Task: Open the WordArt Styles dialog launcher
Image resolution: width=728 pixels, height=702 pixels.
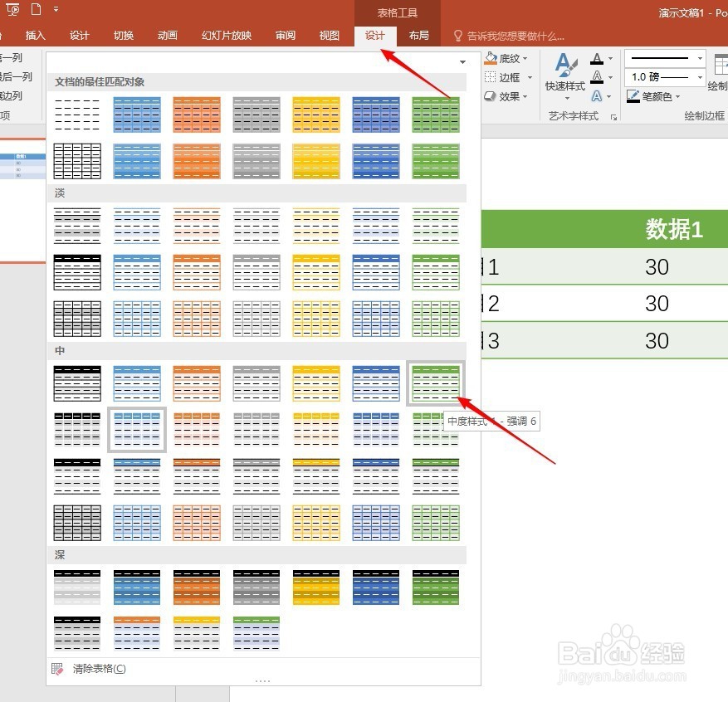Action: 613,117
